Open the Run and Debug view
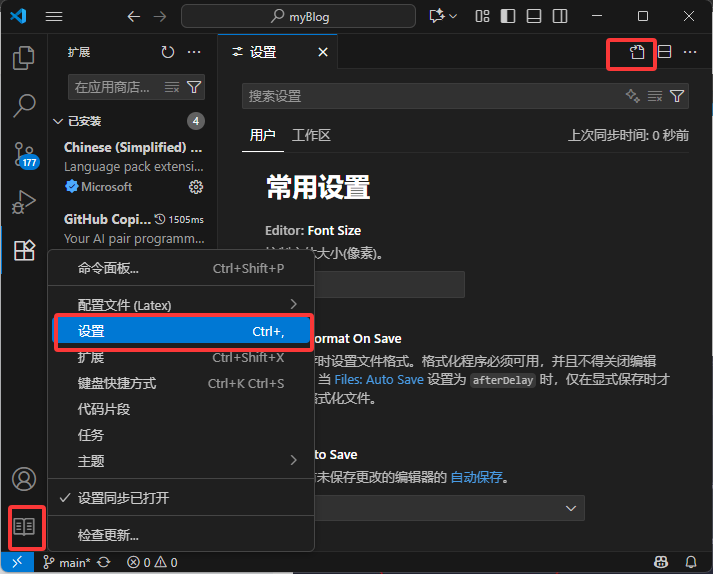 pos(23,202)
